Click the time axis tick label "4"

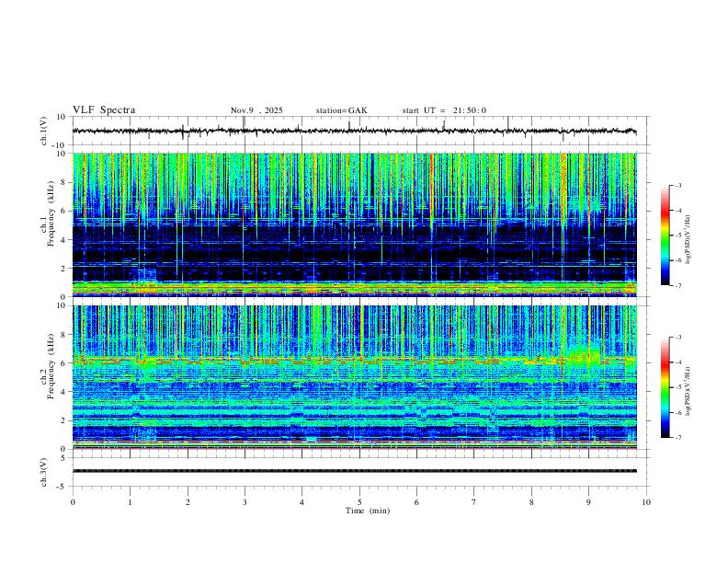point(301,502)
